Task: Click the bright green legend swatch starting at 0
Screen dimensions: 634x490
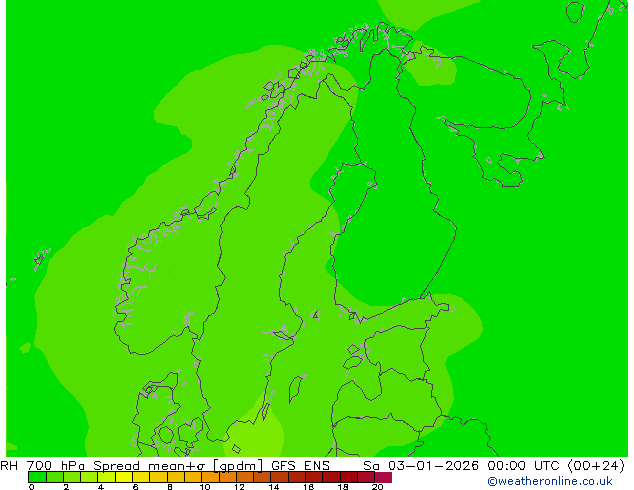Action: (37, 477)
